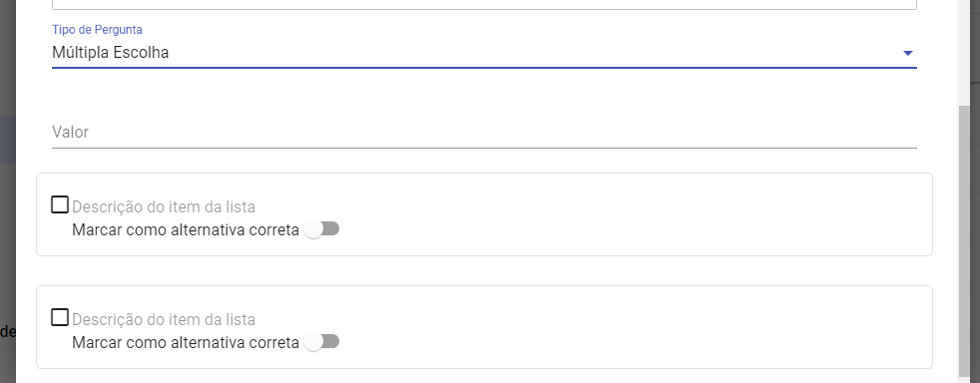Click the 'Tipo de Pergunta' field label
This screenshot has width=980, height=383.
pos(97,29)
